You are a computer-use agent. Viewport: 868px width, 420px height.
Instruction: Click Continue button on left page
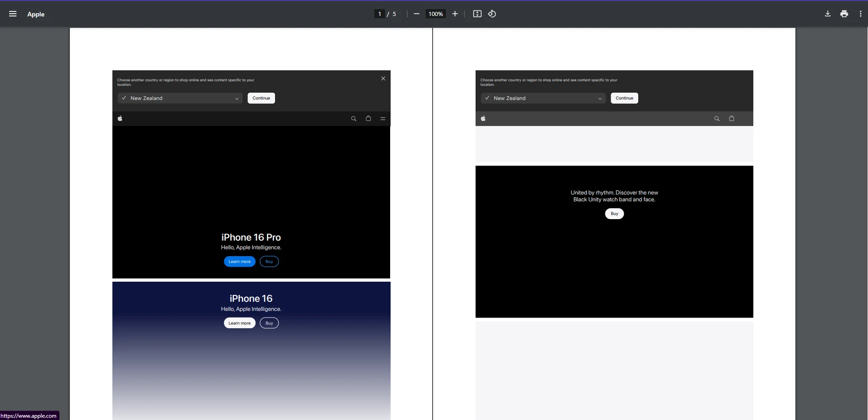click(x=261, y=98)
